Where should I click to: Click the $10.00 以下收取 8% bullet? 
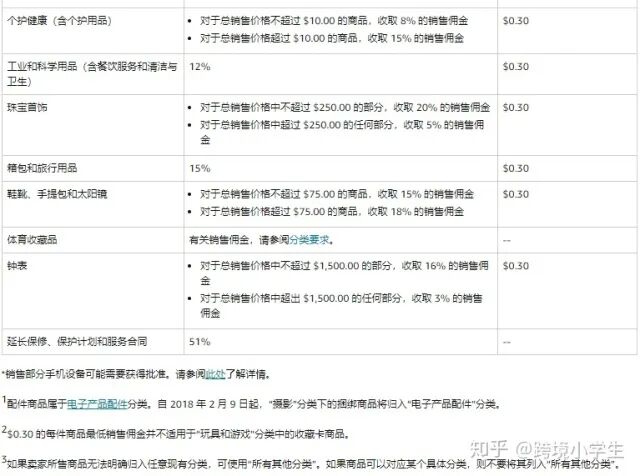(334, 20)
